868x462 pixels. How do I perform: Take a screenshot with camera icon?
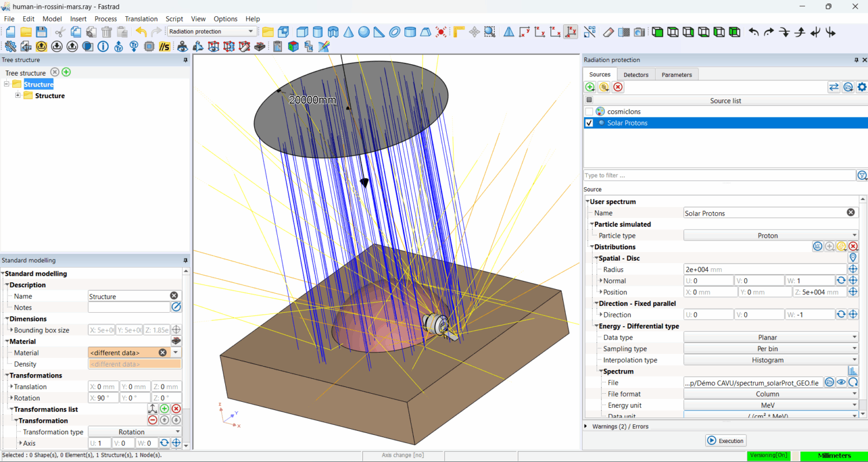(639, 32)
